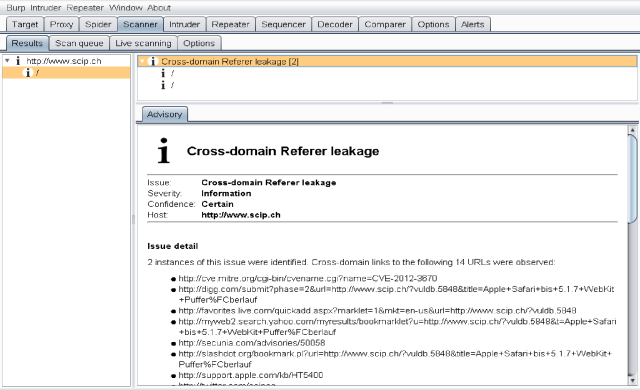Open the Comparer tab
The width and height of the screenshot is (640, 390).
pos(385,24)
